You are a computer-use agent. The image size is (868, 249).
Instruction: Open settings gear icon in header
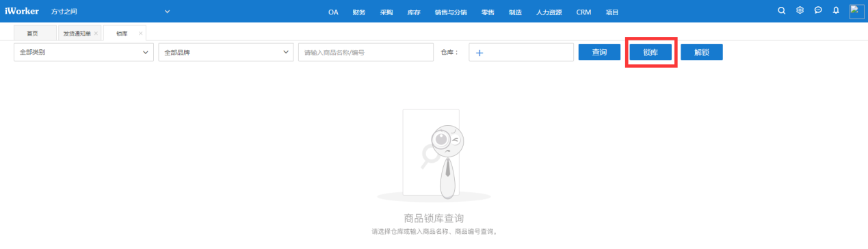coord(800,11)
